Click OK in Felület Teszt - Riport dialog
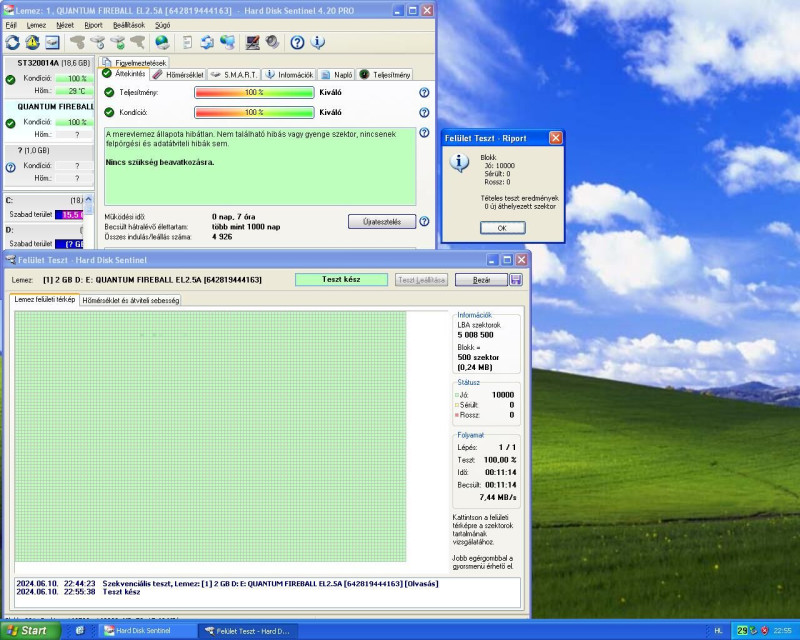 click(503, 228)
